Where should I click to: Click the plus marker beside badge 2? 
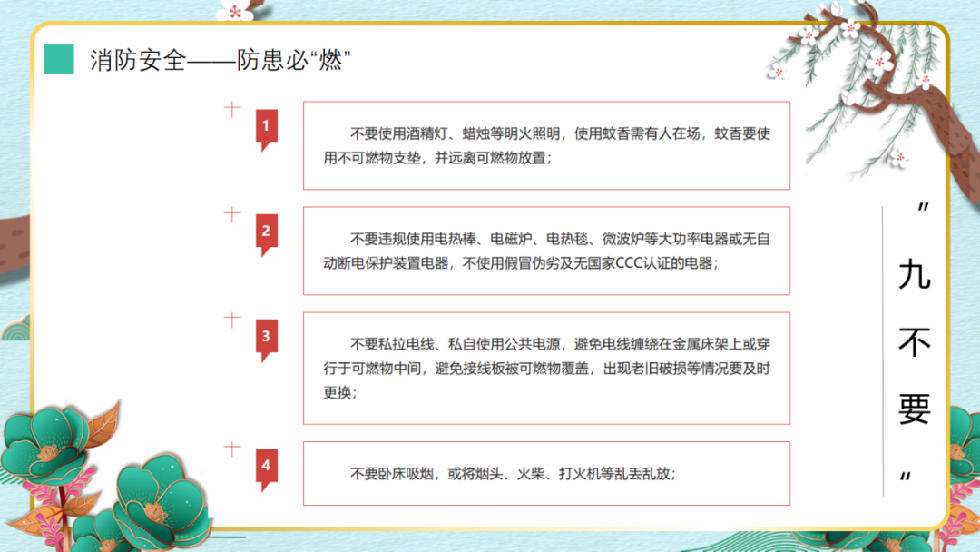click(233, 215)
